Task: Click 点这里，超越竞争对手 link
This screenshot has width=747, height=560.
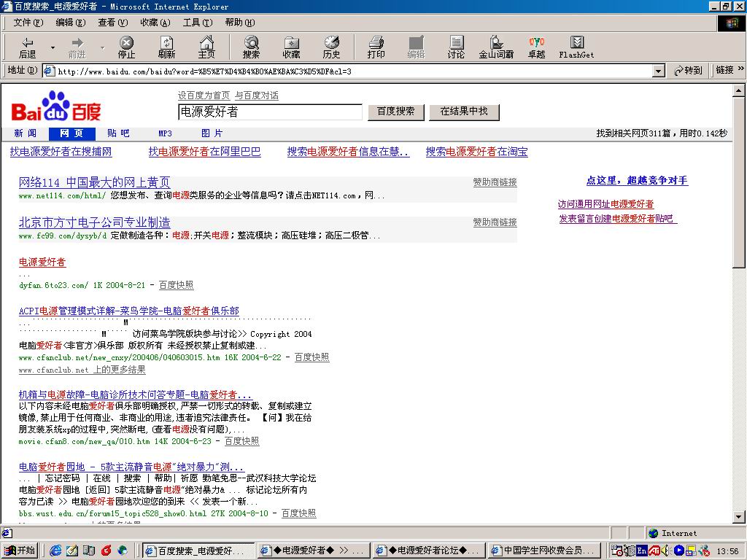Action: click(x=637, y=181)
